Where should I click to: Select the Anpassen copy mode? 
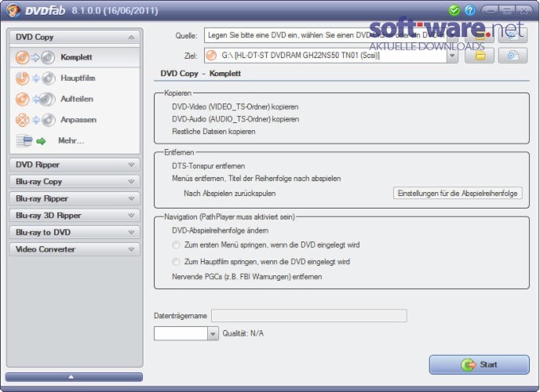[x=75, y=120]
